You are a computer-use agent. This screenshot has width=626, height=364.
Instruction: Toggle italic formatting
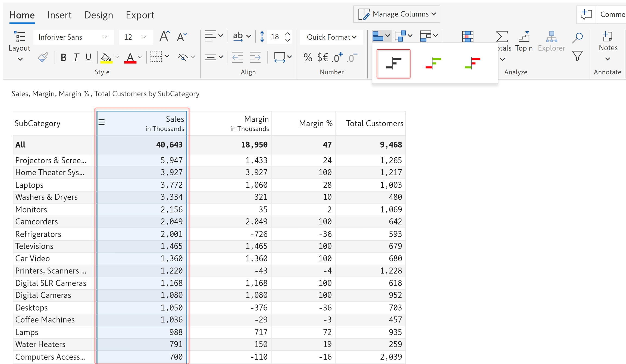(x=76, y=57)
